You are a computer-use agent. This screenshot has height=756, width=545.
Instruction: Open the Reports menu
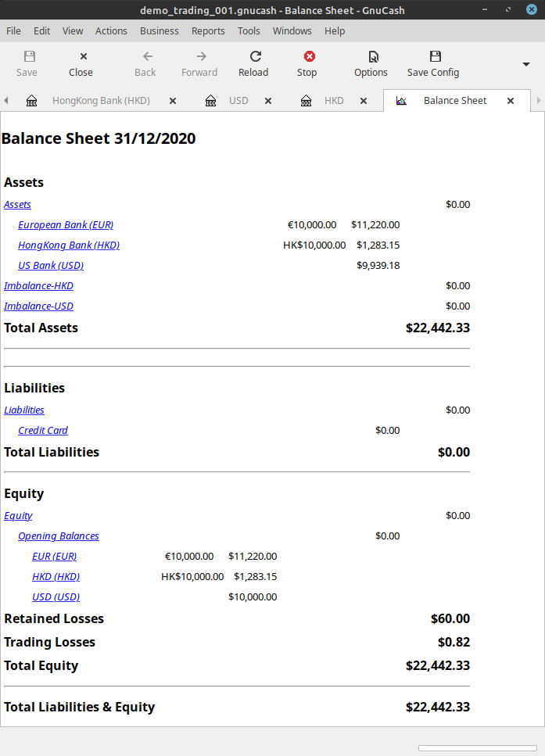click(208, 31)
